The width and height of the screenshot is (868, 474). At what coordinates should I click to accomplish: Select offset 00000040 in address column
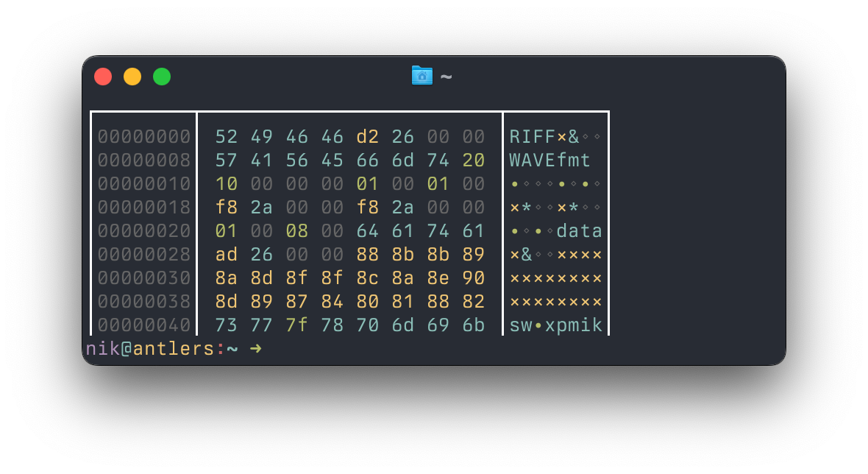[144, 325]
